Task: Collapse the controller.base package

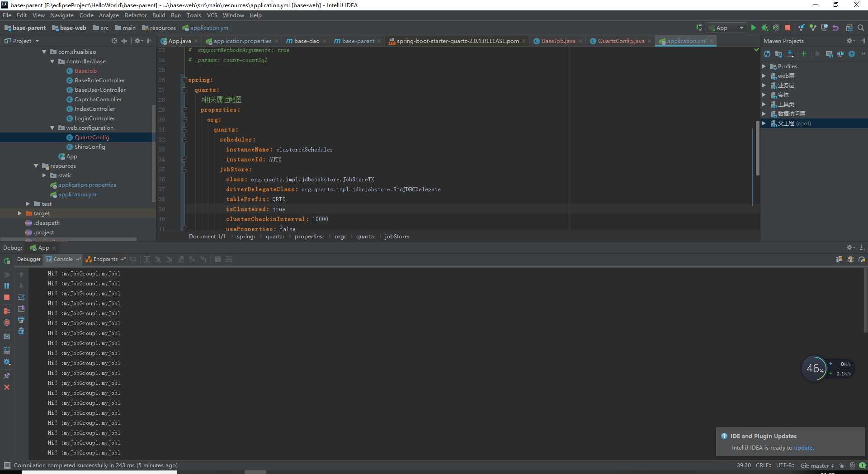Action: pyautogui.click(x=52, y=62)
